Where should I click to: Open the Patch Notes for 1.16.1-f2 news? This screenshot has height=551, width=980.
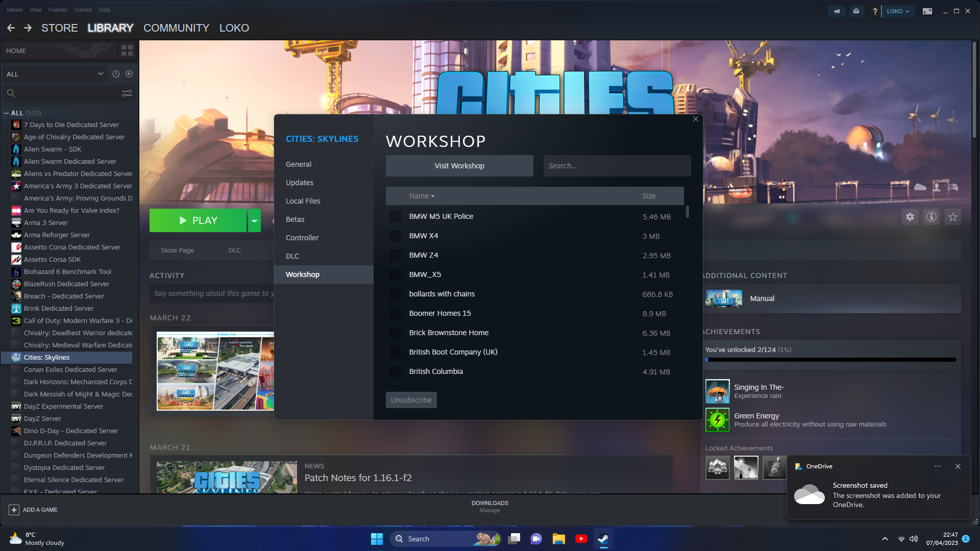(x=358, y=478)
